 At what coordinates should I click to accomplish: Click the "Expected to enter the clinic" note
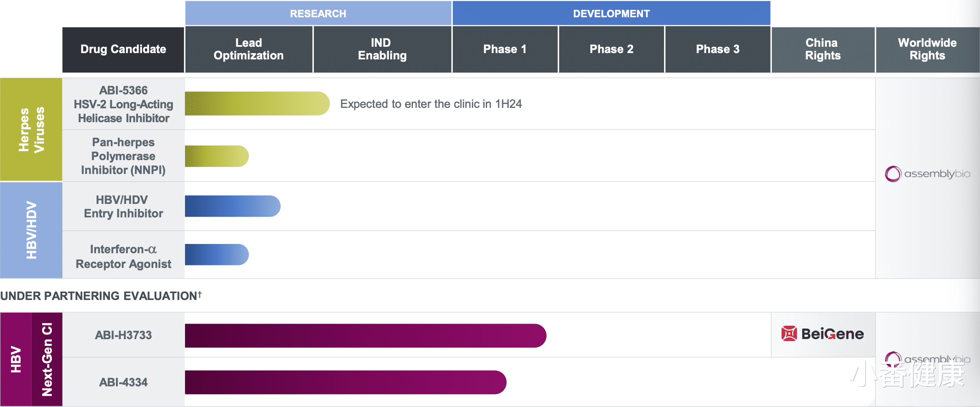tap(431, 104)
